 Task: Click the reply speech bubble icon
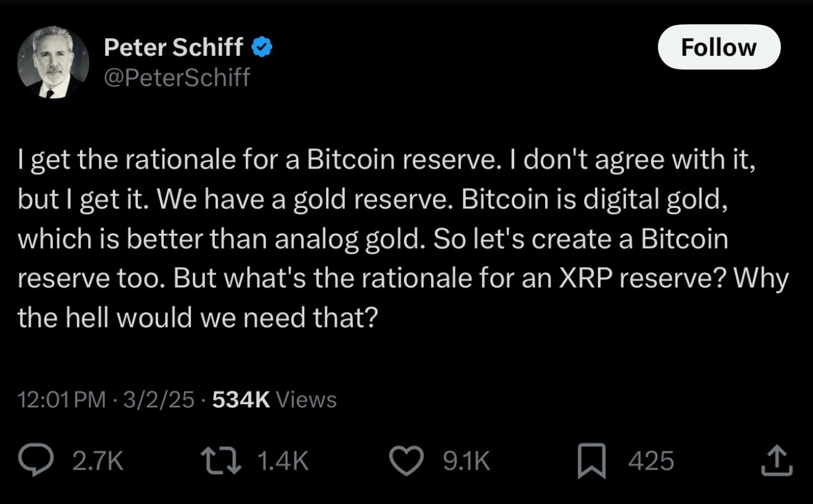[38, 461]
